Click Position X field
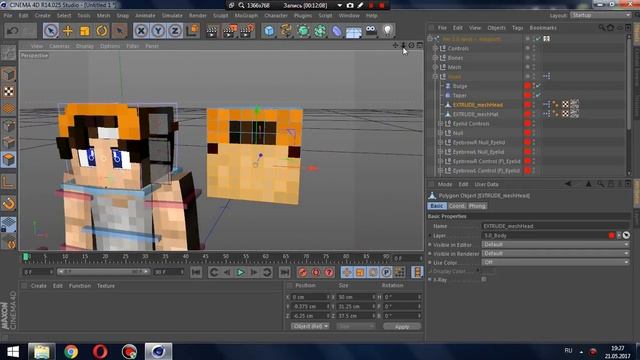Image resolution: width=640 pixels, height=360 pixels. (310, 297)
